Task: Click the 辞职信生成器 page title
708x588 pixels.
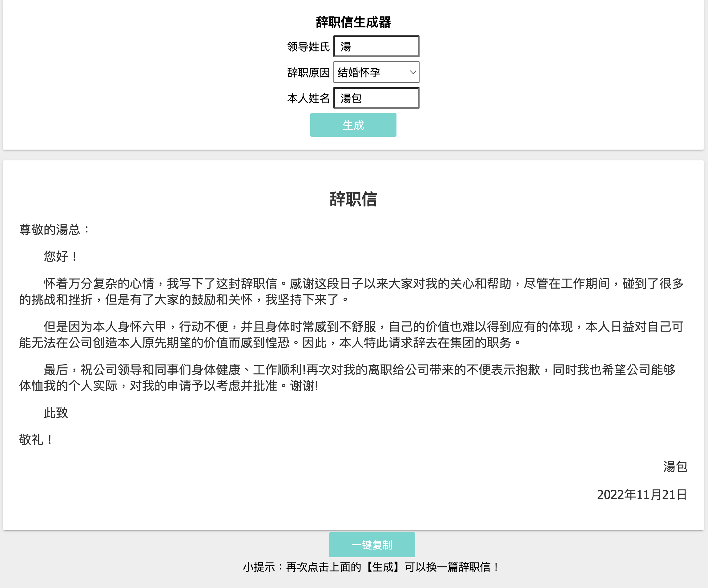Action: [x=353, y=22]
